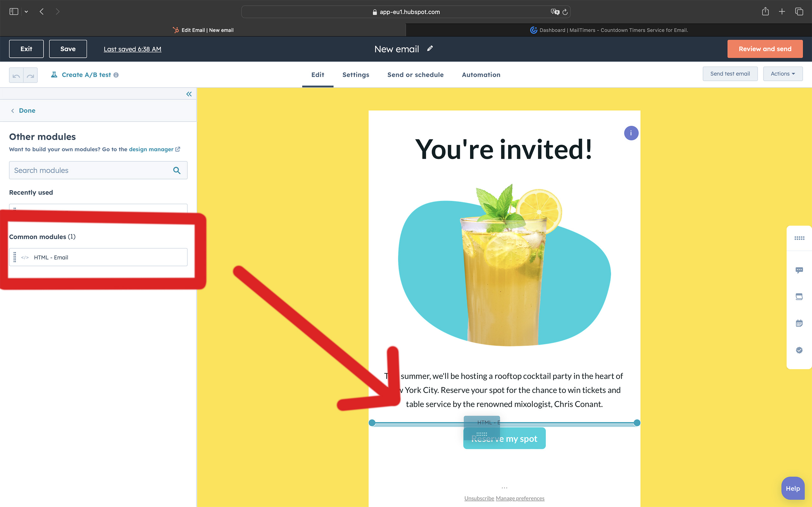Click the checkmark badge icon in right rail
This screenshot has width=812, height=507.
point(799,350)
